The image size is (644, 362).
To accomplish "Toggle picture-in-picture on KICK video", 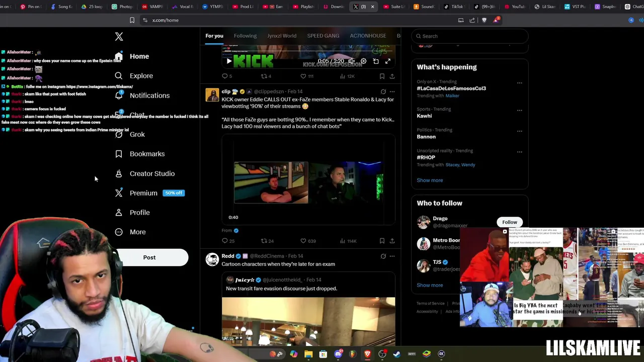I will pos(375,61).
